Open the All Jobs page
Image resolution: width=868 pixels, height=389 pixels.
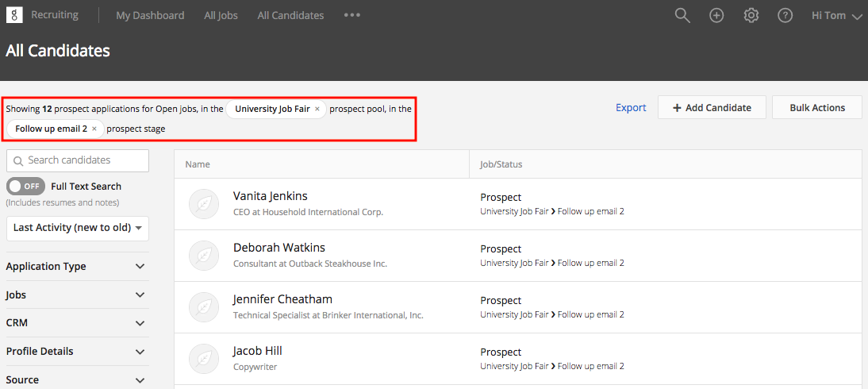(x=221, y=15)
